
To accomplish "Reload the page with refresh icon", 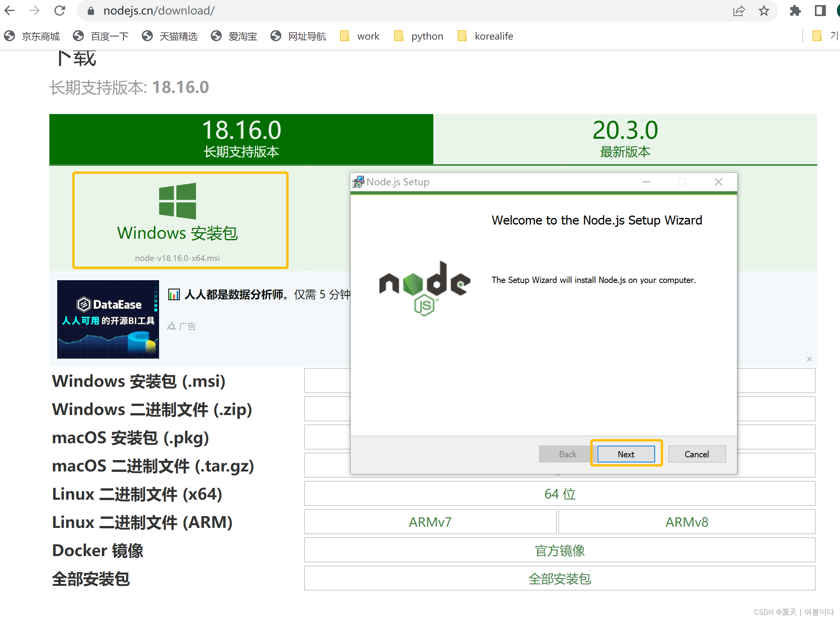I will 60,11.
